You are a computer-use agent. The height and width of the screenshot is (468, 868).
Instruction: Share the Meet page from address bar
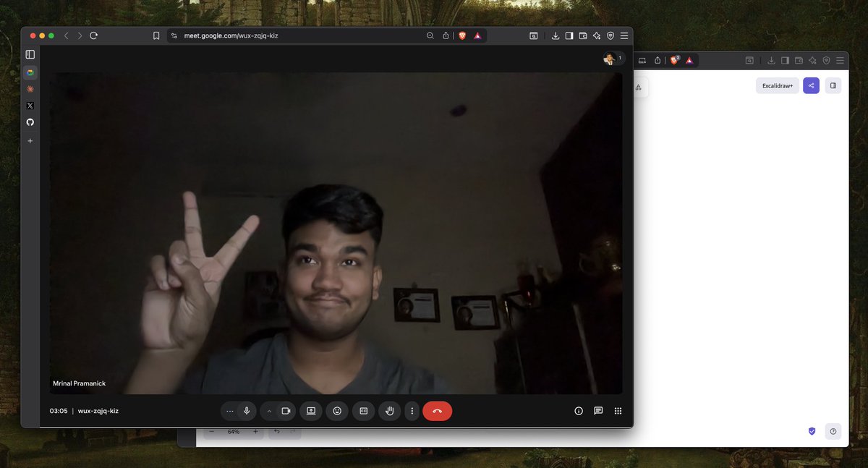(446, 35)
